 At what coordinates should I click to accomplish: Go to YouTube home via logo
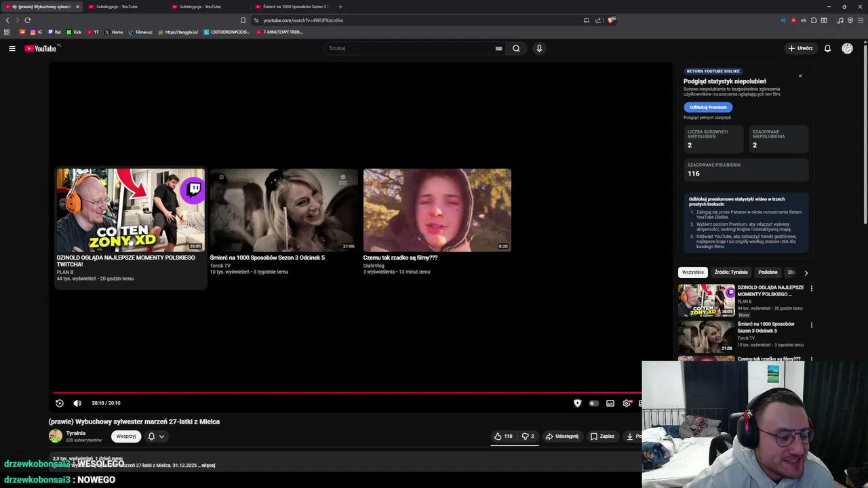(41, 48)
